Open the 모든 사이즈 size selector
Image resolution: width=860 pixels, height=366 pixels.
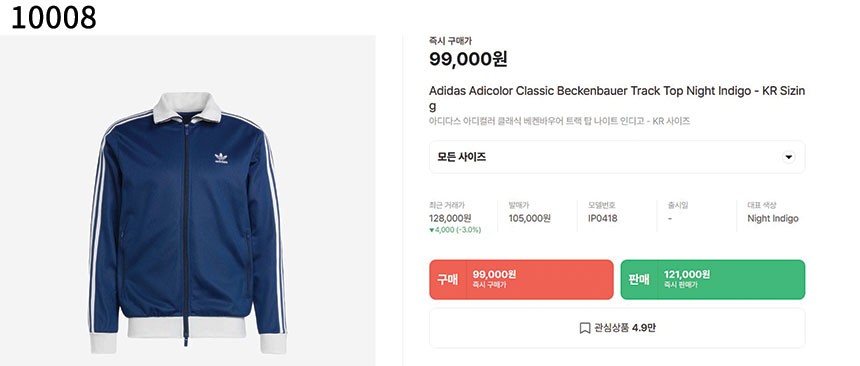coord(617,157)
